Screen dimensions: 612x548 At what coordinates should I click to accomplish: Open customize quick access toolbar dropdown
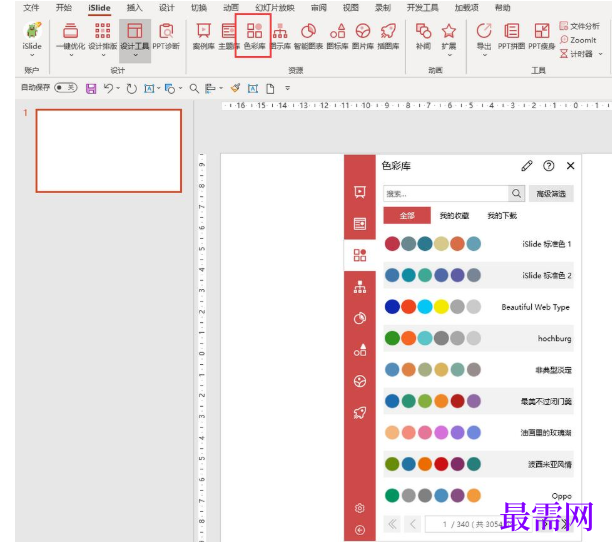(288, 88)
